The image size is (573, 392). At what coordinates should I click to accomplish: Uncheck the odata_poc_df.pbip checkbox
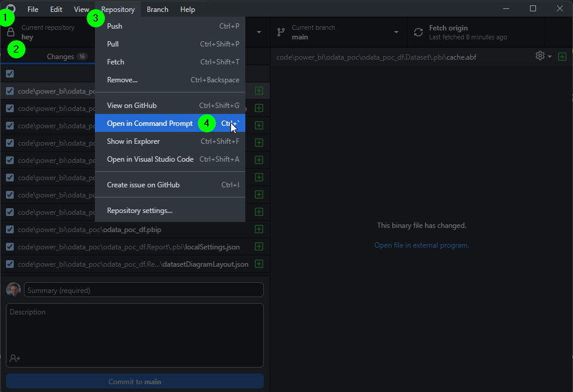(10, 230)
